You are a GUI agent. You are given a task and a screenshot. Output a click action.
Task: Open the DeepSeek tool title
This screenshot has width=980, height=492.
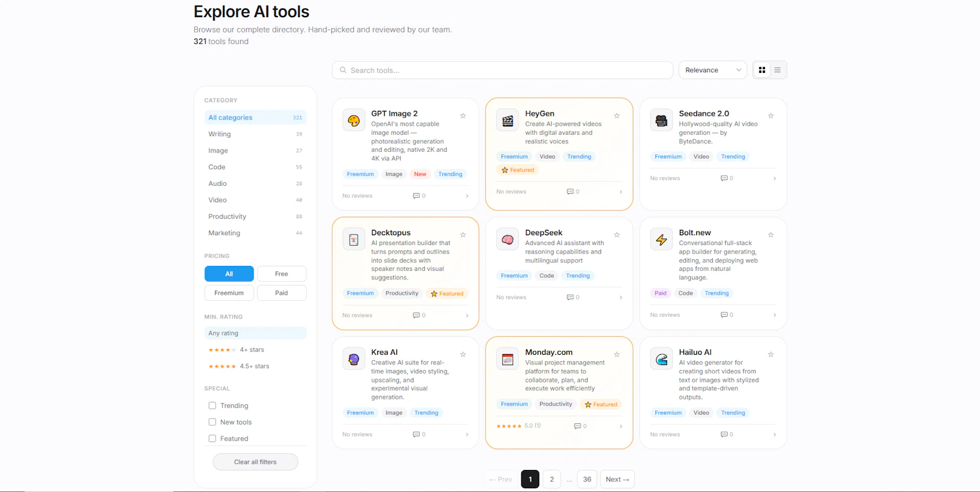pyautogui.click(x=544, y=233)
